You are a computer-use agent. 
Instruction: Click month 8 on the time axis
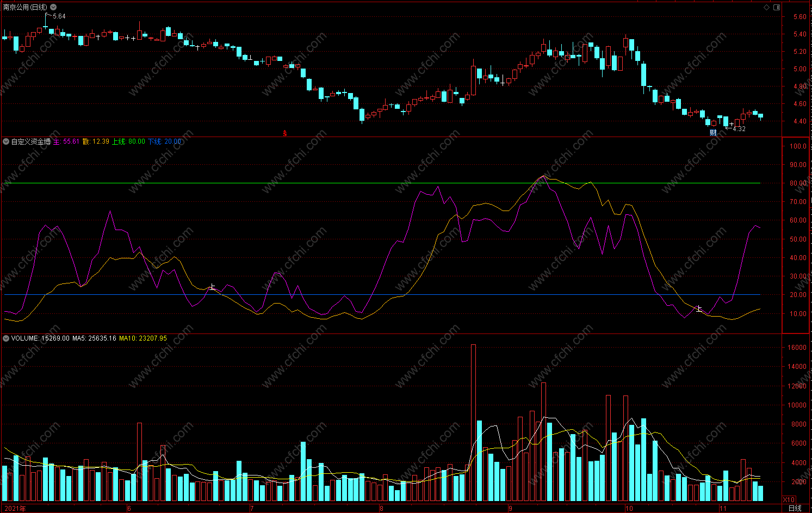click(381, 509)
